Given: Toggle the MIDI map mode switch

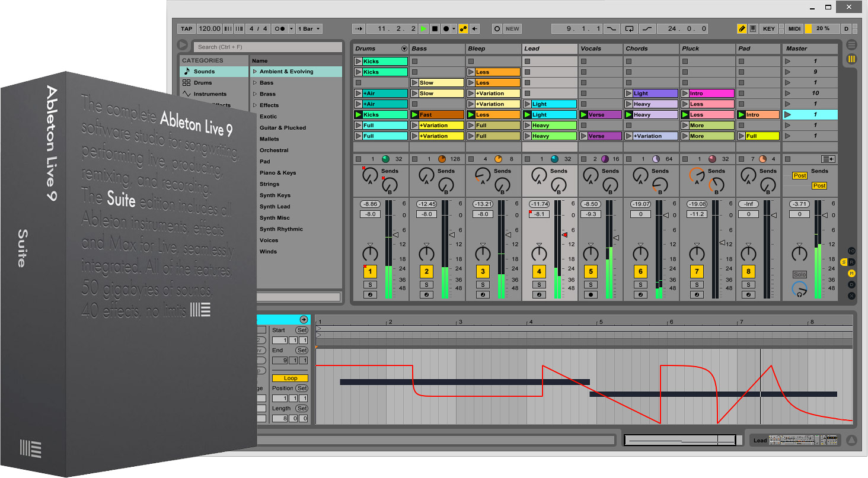Looking at the screenshot, I should coord(794,28).
